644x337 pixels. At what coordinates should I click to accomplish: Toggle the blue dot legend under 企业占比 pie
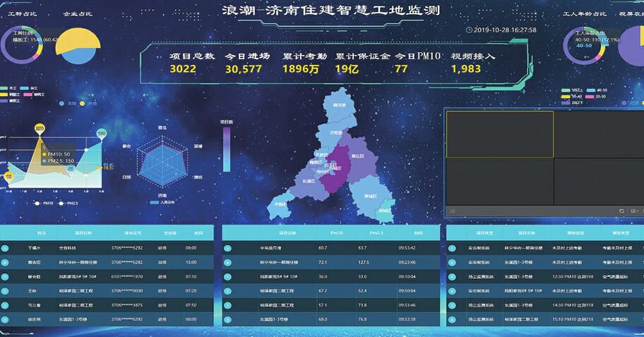(68, 104)
